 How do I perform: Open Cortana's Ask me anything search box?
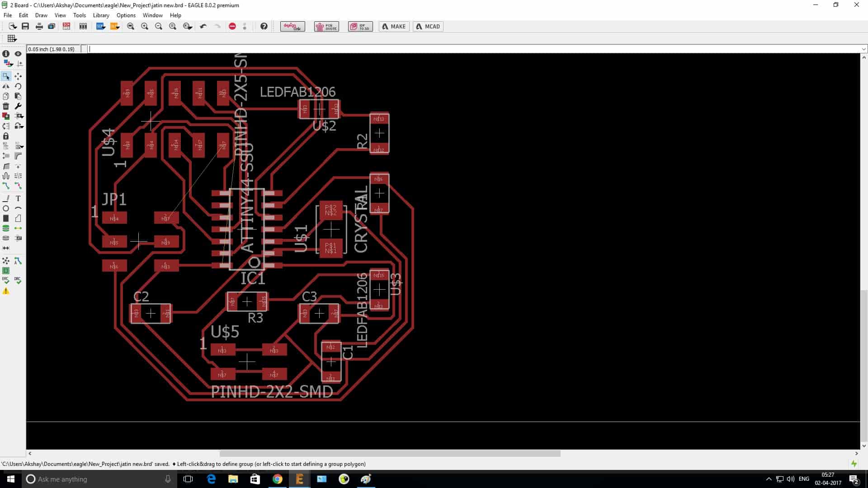(x=99, y=479)
